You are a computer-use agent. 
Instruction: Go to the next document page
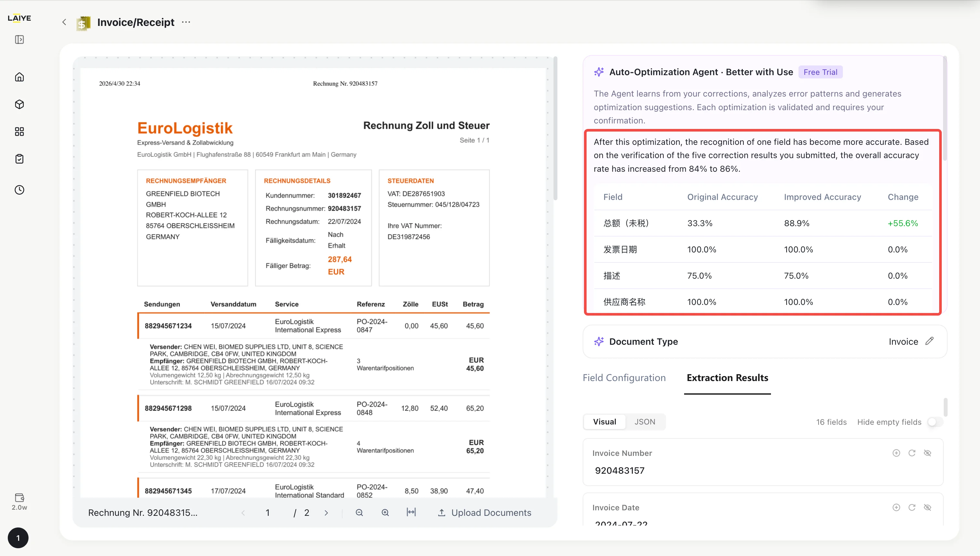click(x=326, y=513)
